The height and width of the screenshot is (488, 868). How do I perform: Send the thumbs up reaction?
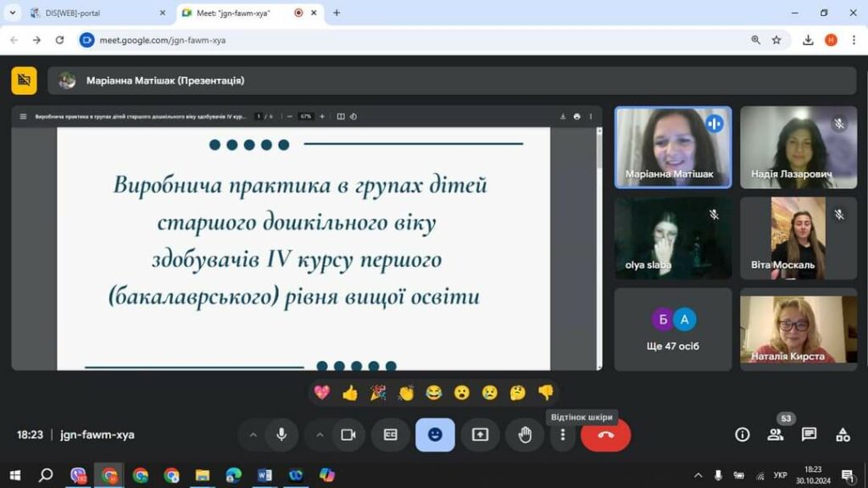[350, 392]
